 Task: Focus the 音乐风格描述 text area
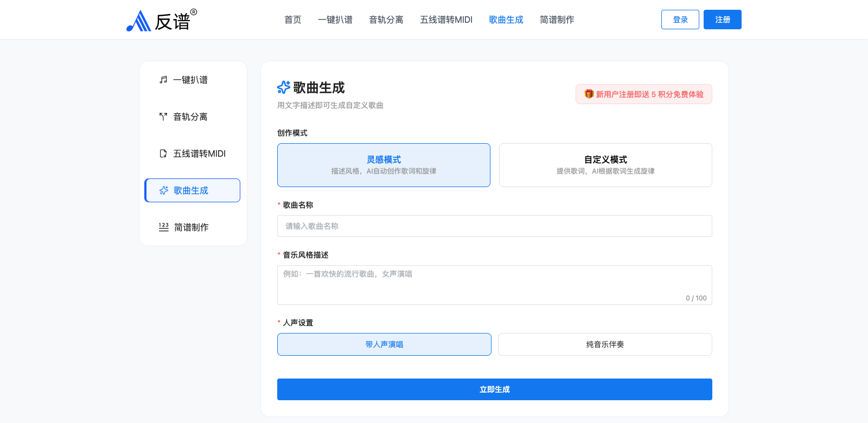coord(495,285)
